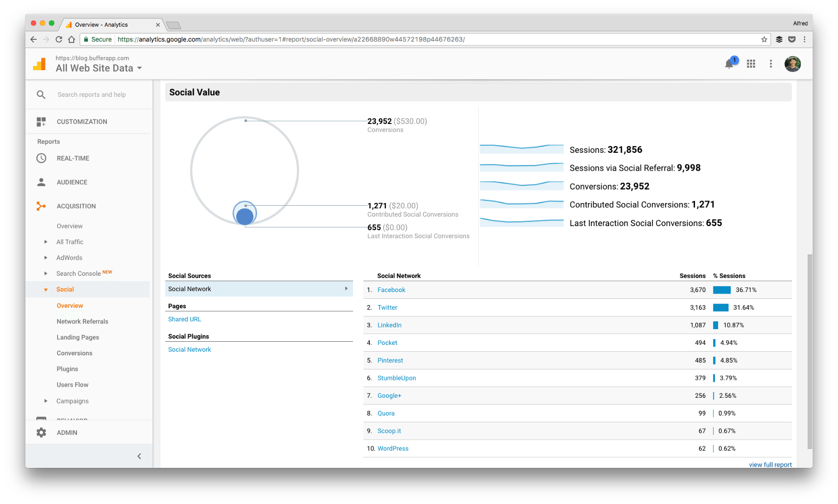The image size is (838, 504).
Task: Collapse the sidebar with the chevron
Action: [x=139, y=456]
